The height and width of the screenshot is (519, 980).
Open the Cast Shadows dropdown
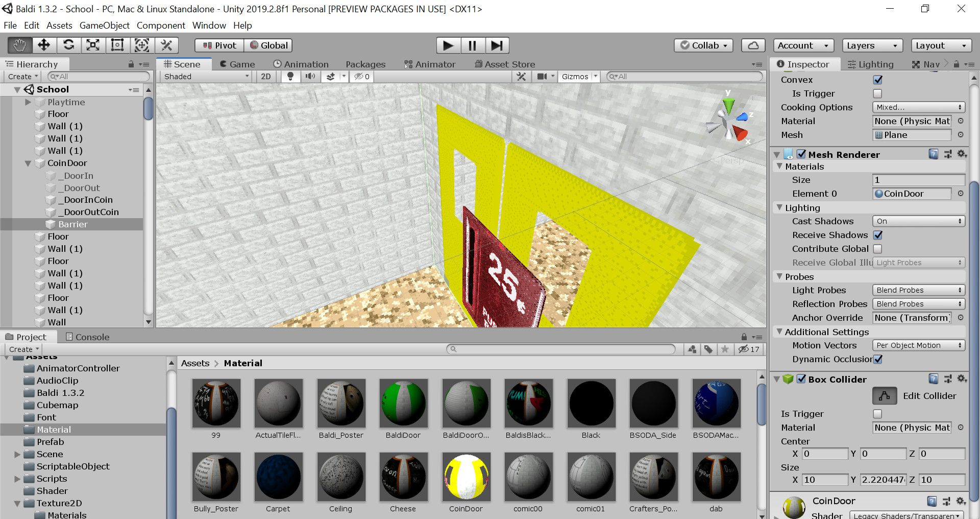[918, 221]
